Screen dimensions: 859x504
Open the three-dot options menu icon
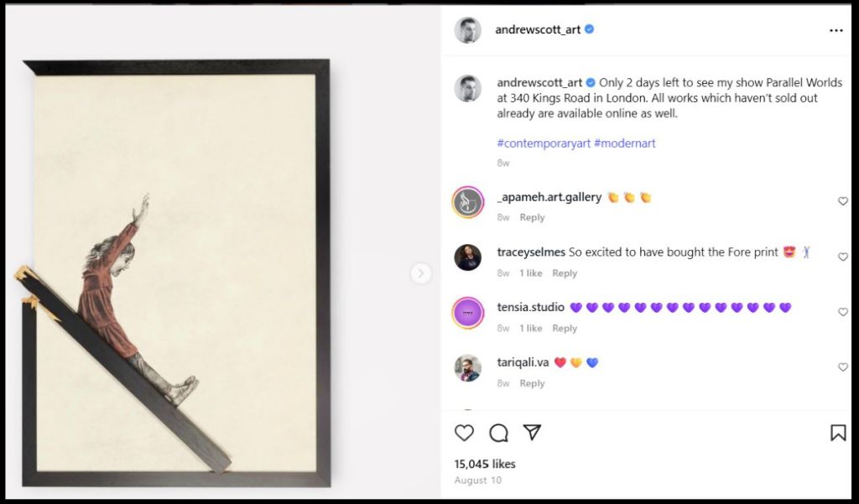[836, 30]
